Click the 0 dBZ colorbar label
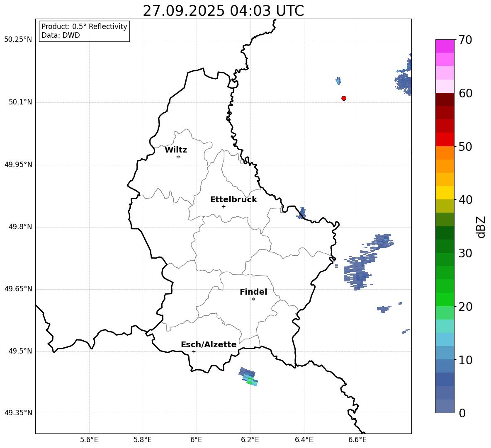The height and width of the screenshot is (448, 491). [462, 413]
